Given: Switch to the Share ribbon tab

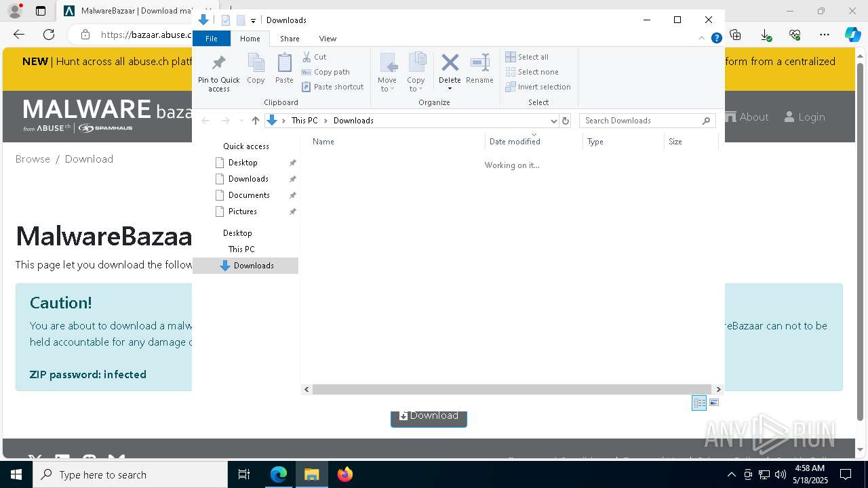Looking at the screenshot, I should [290, 39].
